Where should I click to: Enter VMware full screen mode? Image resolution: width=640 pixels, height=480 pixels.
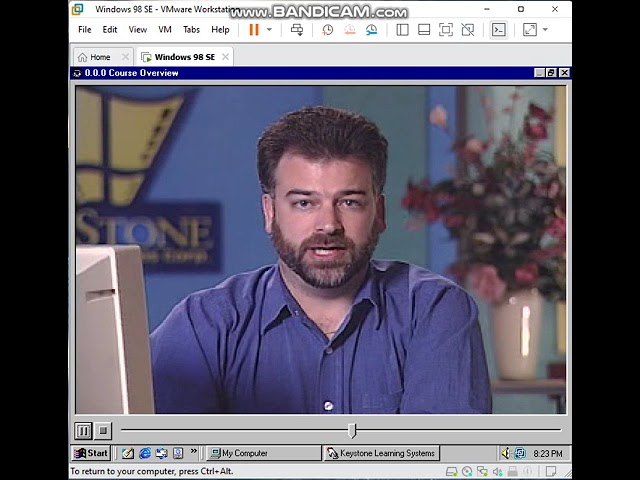(446, 30)
